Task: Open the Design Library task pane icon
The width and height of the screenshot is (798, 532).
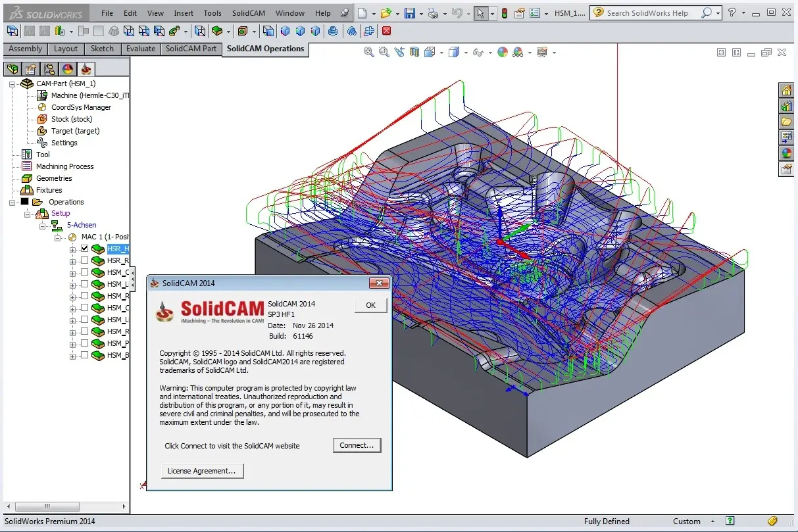Action: [x=786, y=106]
